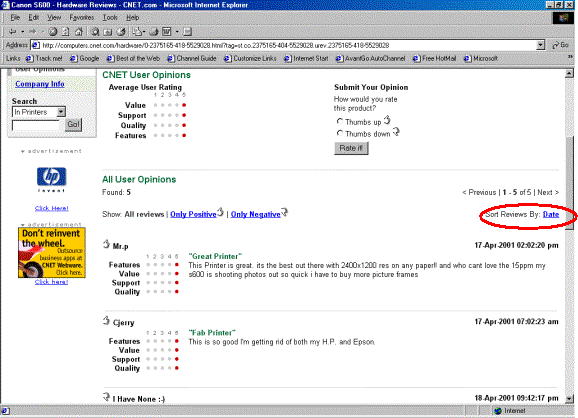578x418 pixels.
Task: Click the Edit with Word toolbar icon
Action: point(167,32)
